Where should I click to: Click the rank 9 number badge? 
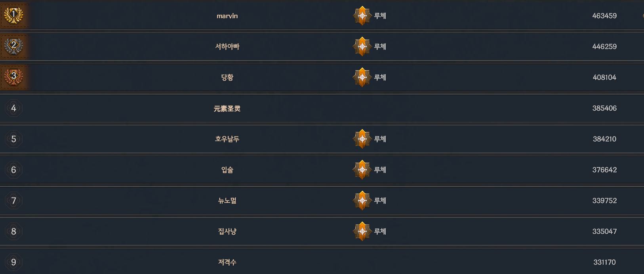click(13, 262)
